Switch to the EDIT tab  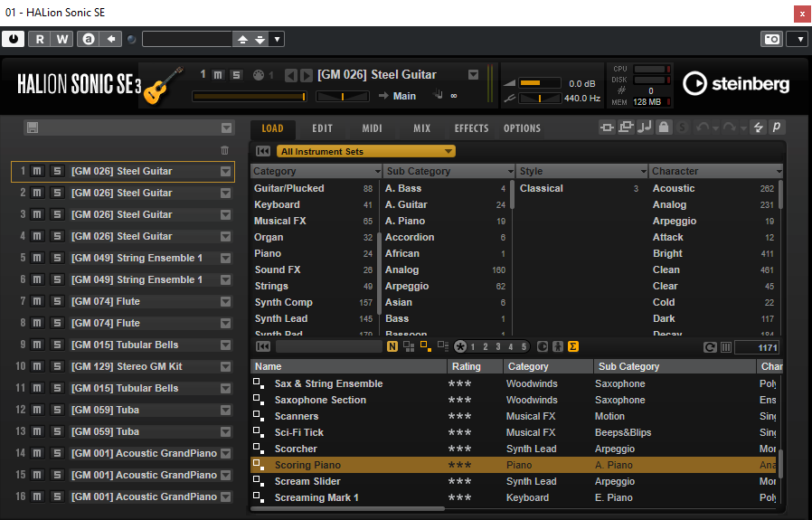pos(322,128)
